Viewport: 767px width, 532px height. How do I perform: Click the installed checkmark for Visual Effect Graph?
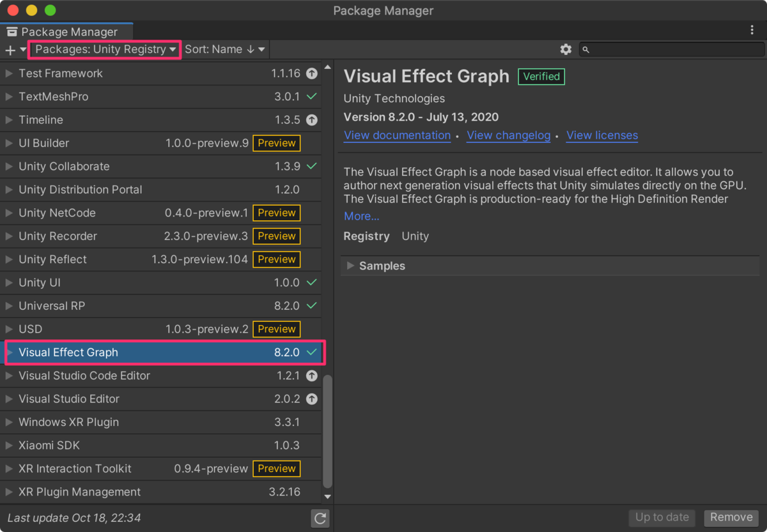pyautogui.click(x=311, y=353)
